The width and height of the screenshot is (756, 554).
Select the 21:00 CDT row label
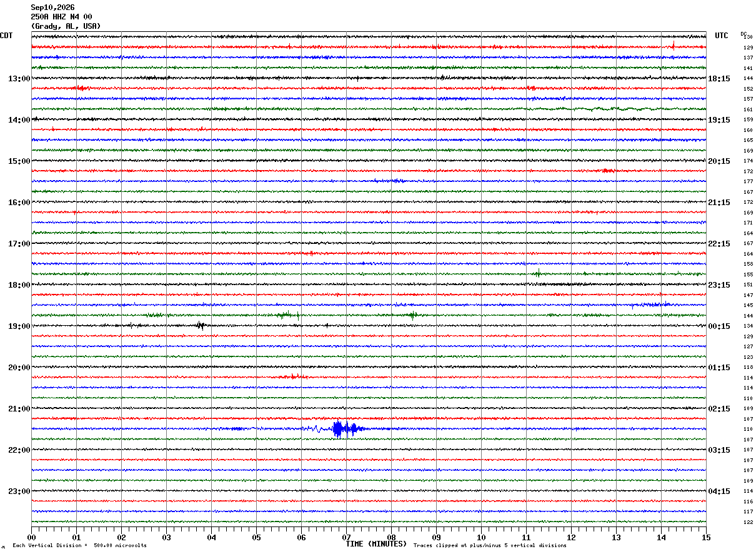(x=19, y=409)
